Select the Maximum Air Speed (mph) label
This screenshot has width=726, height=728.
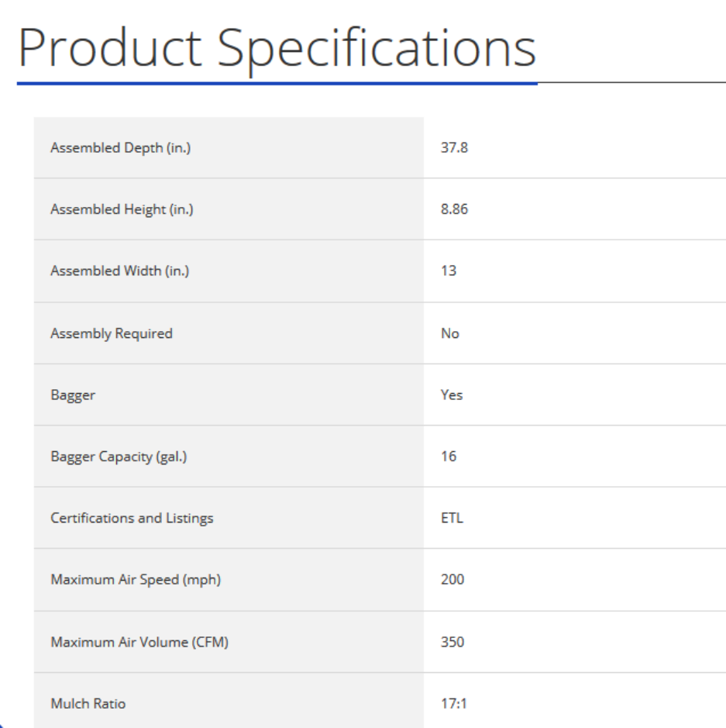click(x=136, y=580)
